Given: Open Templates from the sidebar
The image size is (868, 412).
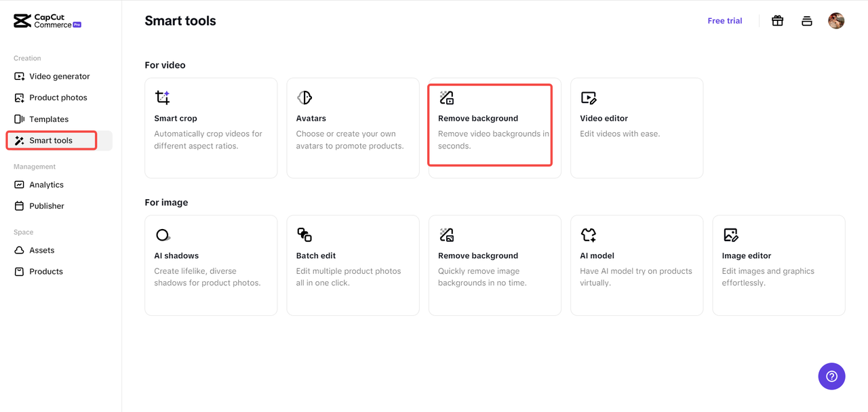Looking at the screenshot, I should (48, 119).
